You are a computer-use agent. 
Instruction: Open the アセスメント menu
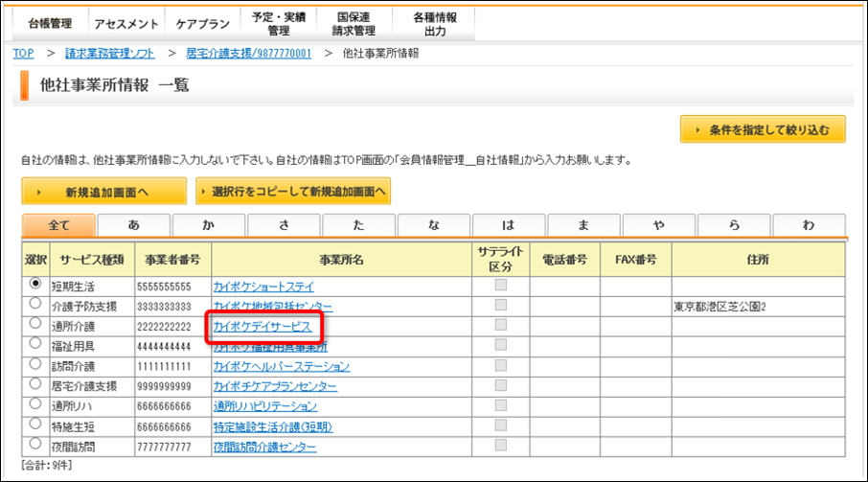[x=126, y=24]
